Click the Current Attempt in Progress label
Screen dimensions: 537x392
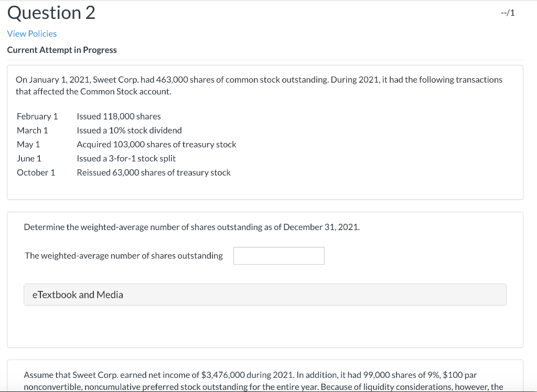[62, 50]
